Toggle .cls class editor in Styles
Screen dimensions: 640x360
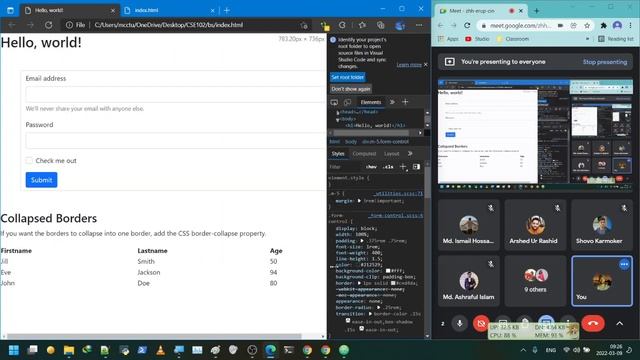point(388,167)
